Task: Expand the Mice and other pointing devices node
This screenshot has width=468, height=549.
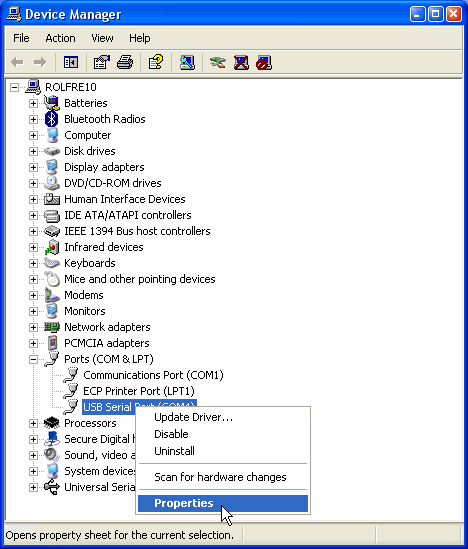Action: pyautogui.click(x=33, y=279)
